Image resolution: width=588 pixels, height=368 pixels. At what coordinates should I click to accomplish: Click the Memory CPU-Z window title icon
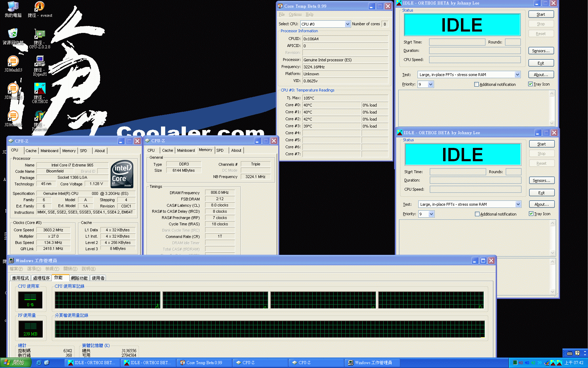click(x=147, y=141)
